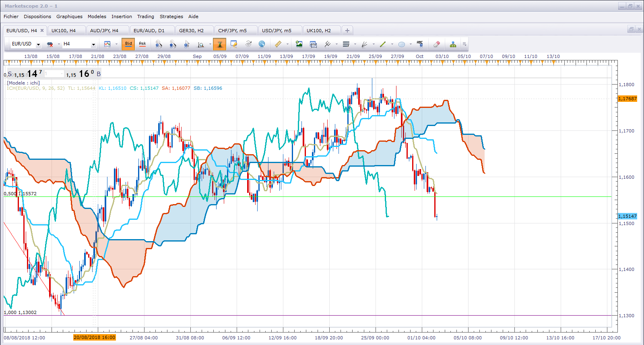644x345 pixels.
Task: Expand the pitchfork tool dropdown arrow
Action: 336,44
